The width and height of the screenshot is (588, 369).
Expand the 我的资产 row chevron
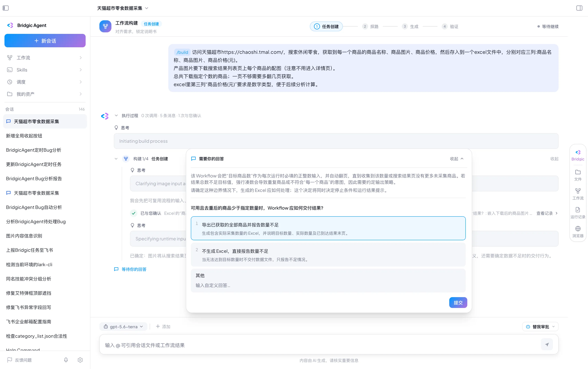coord(81,94)
